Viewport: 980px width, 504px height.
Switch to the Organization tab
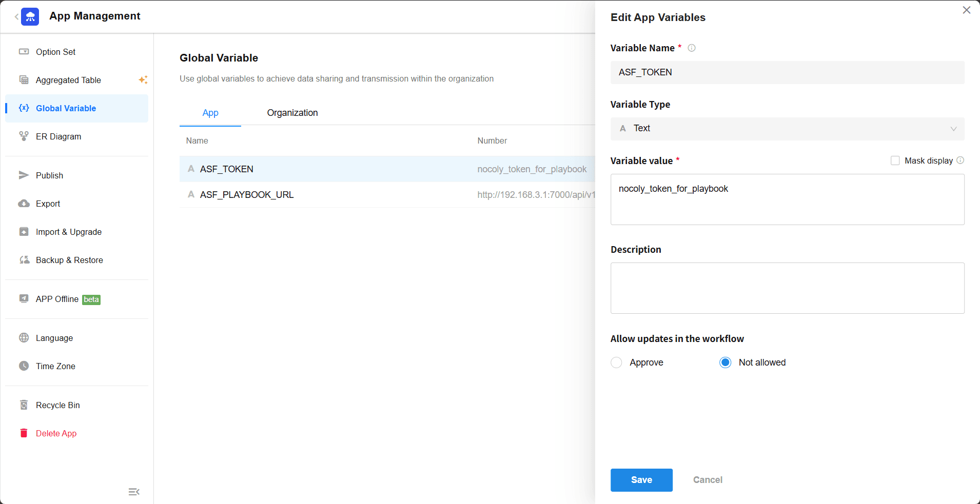click(x=292, y=113)
